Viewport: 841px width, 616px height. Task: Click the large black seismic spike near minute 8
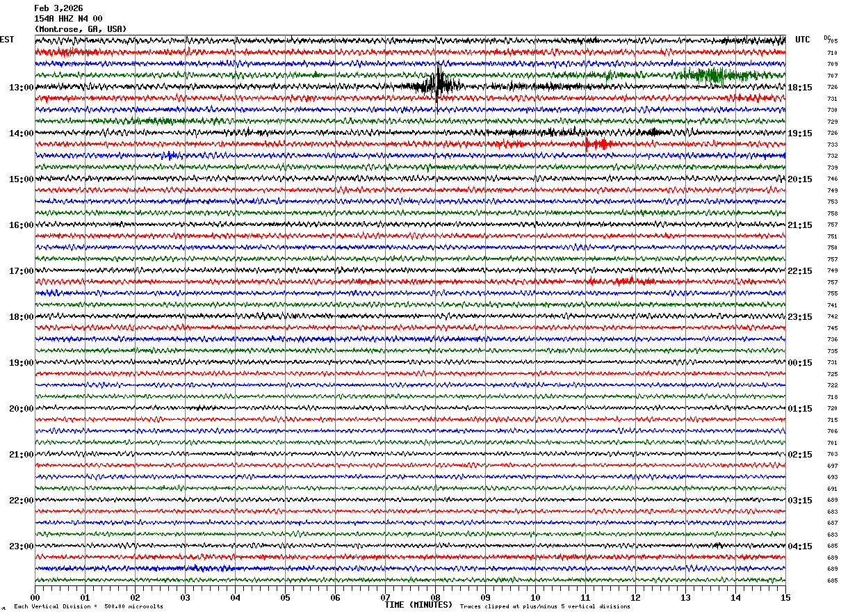pos(438,85)
